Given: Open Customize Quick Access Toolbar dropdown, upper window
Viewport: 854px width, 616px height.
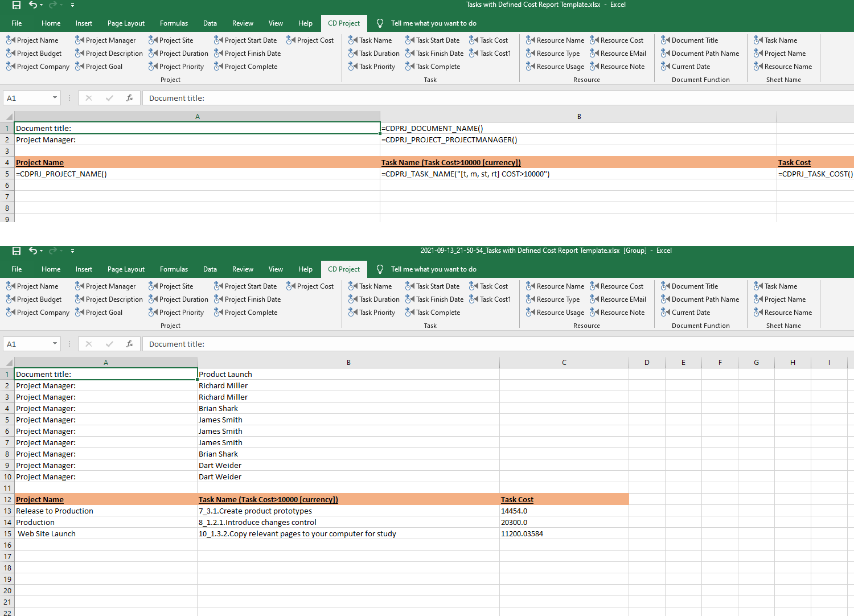Looking at the screenshot, I should (72, 5).
